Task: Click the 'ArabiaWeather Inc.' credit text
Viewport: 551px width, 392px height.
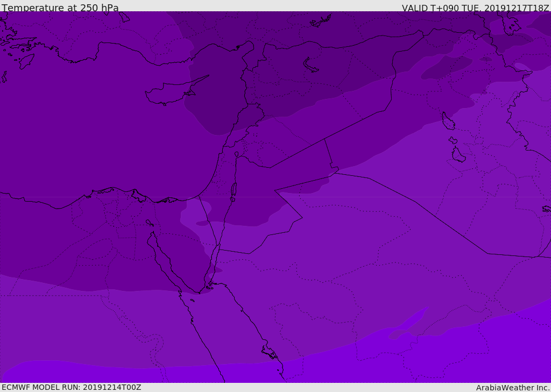Action: 513,388
